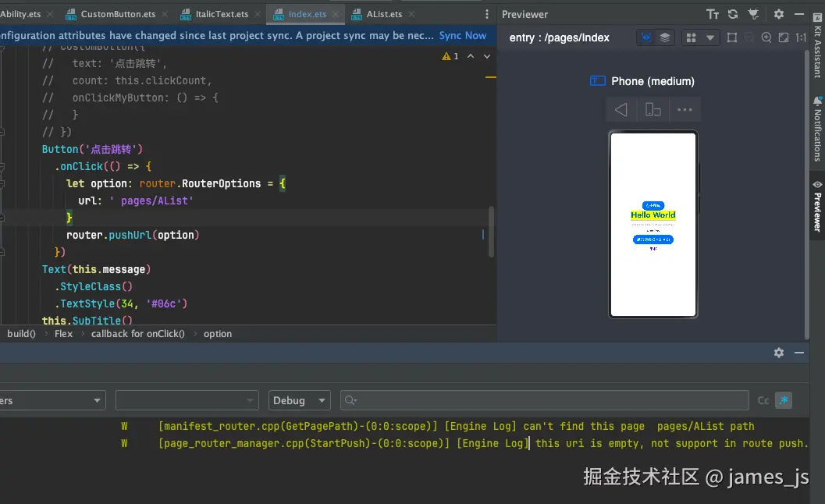
Task: Click the .TextStyle(34, '#06c') code line
Action: coord(121,303)
